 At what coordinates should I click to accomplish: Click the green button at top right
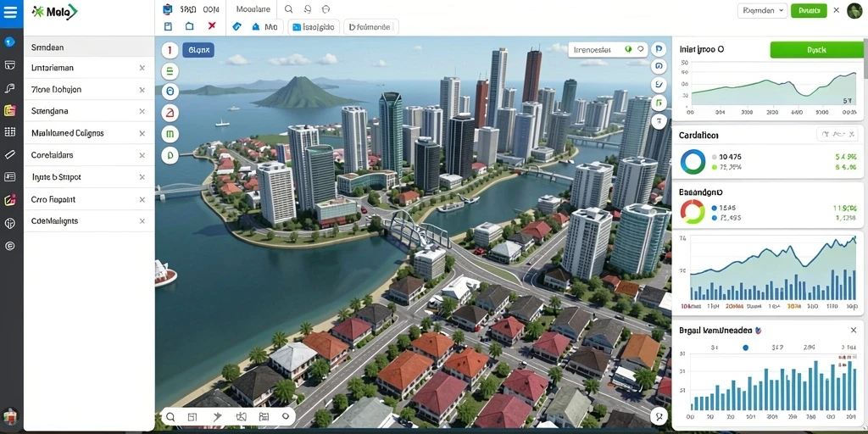[x=809, y=10]
